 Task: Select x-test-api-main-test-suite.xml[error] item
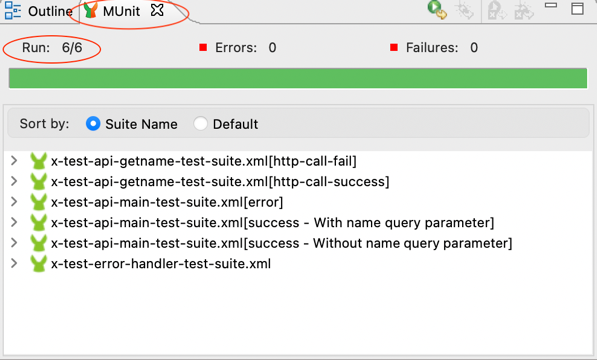tap(167, 202)
